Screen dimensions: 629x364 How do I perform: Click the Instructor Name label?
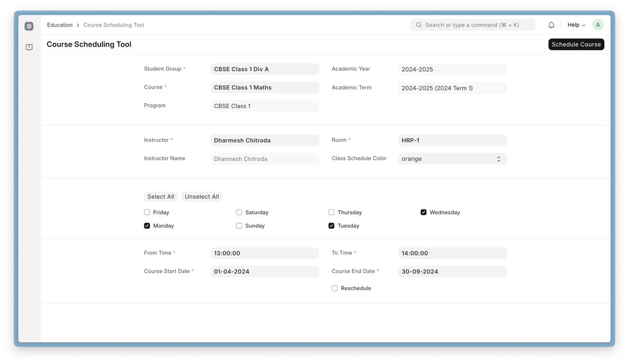point(165,158)
